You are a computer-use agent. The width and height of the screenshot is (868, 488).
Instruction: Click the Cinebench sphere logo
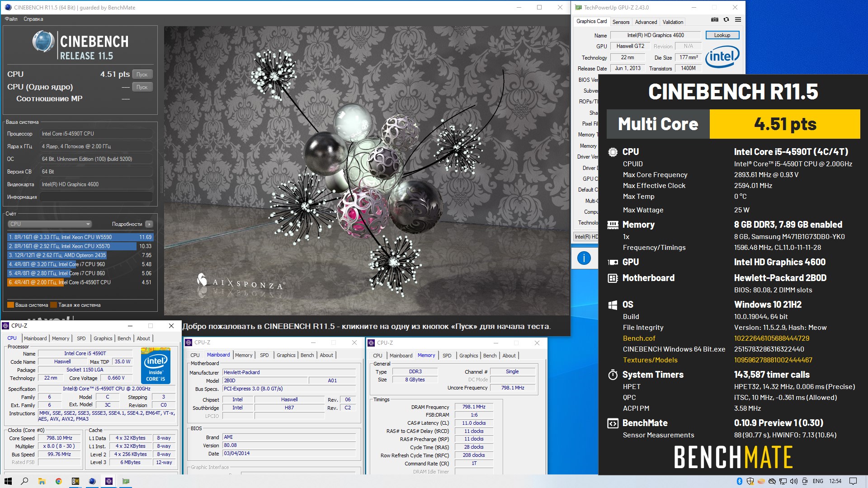(44, 42)
